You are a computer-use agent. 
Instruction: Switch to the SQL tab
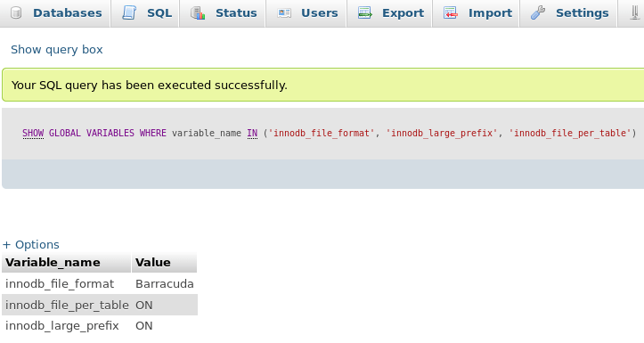145,13
